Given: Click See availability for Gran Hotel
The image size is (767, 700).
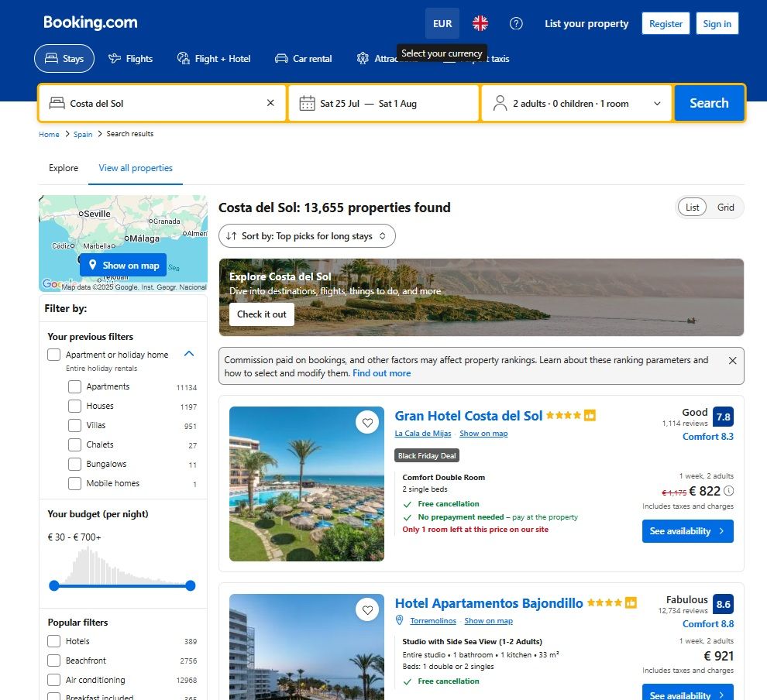Looking at the screenshot, I should coord(687,531).
